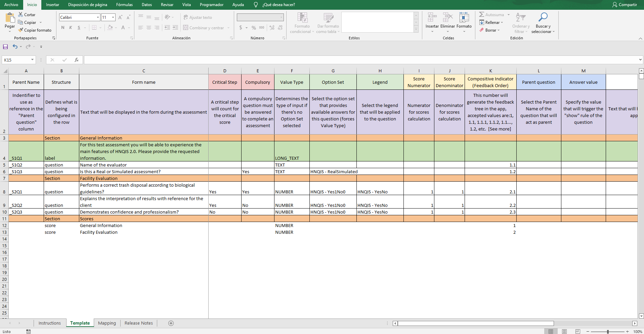Open the number format dropdown

[x=281, y=17]
